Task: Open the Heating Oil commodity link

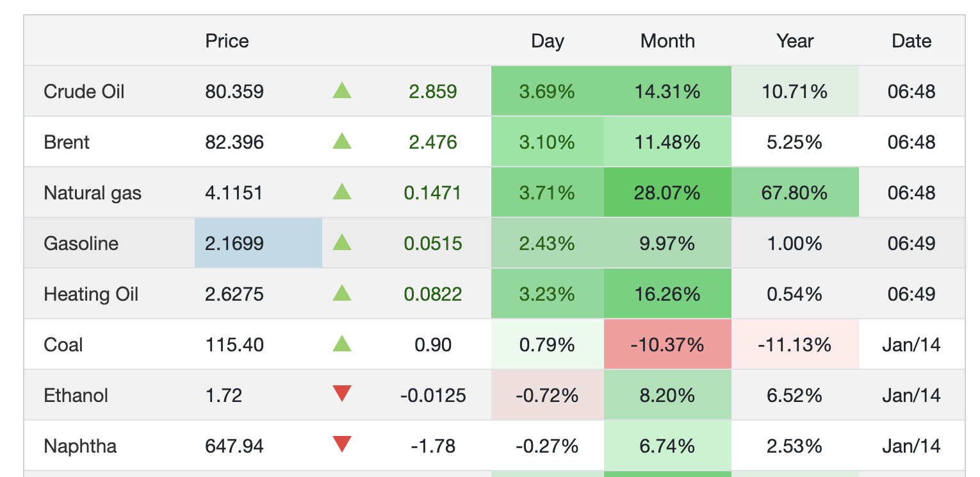Action: click(x=91, y=294)
